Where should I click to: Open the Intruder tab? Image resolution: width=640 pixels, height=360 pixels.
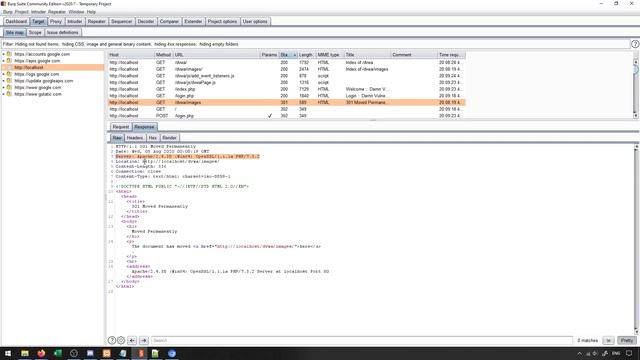coord(75,21)
